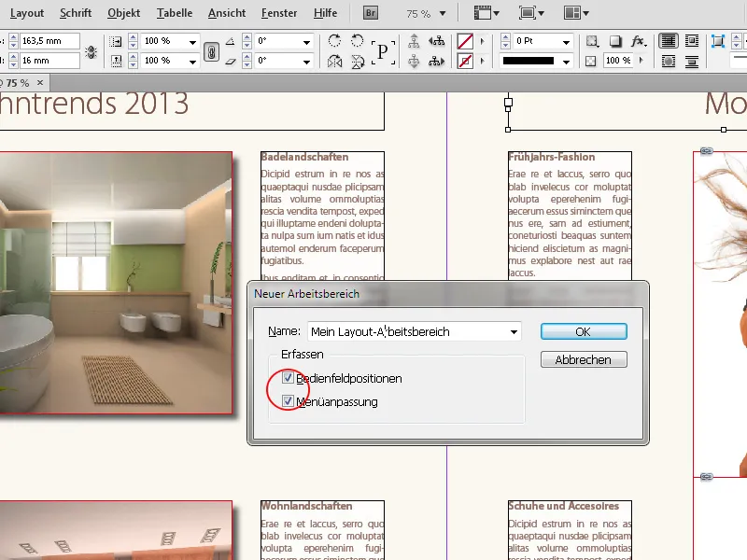Click the height field showing 16 mm
747x560 pixels.
(x=49, y=61)
